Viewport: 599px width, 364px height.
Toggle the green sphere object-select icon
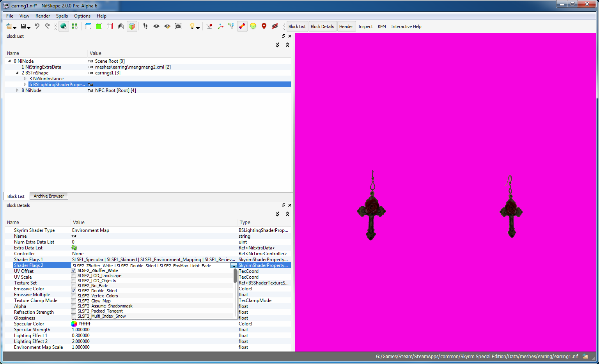click(64, 26)
